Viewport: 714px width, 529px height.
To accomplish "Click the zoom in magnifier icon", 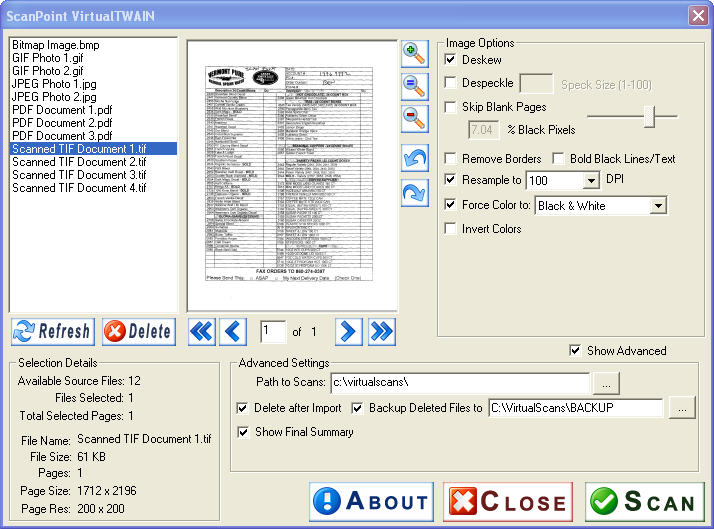I will click(x=414, y=52).
